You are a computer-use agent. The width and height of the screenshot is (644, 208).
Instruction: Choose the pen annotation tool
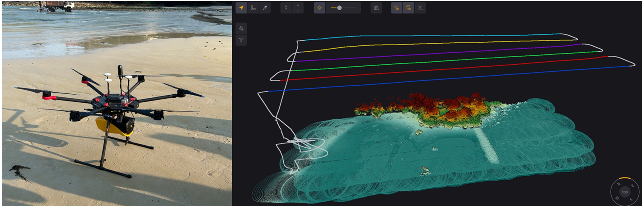(265, 8)
